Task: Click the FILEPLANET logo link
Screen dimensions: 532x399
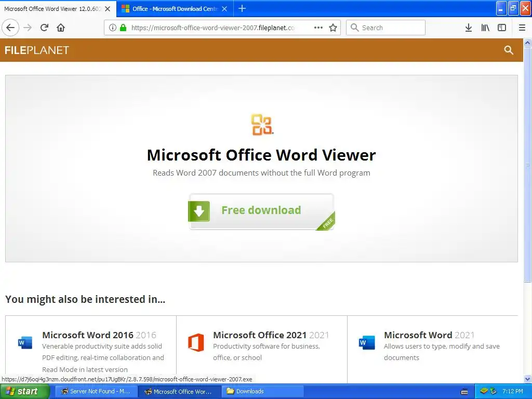Action: [37, 50]
